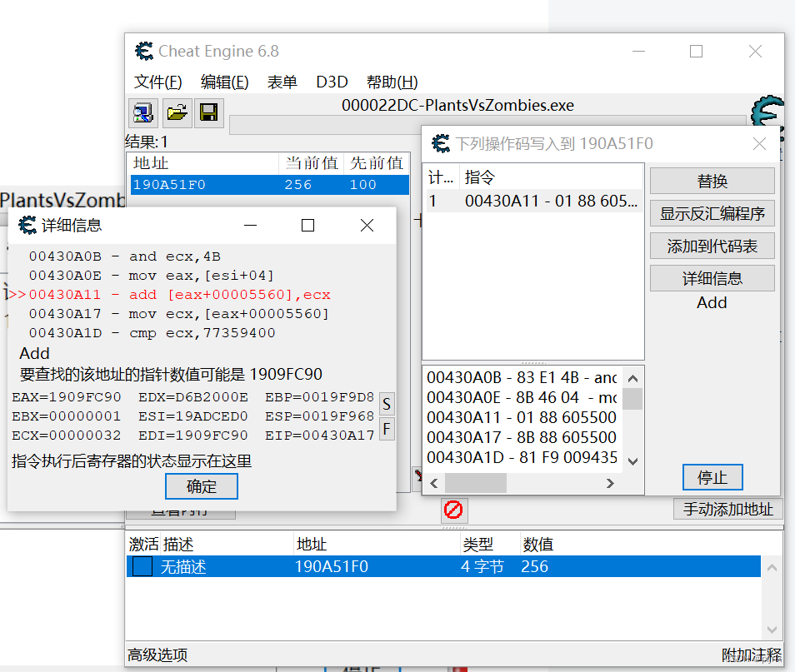Open the load file folder icon
Image resolution: width=795 pixels, height=672 pixels.
pyautogui.click(x=177, y=112)
